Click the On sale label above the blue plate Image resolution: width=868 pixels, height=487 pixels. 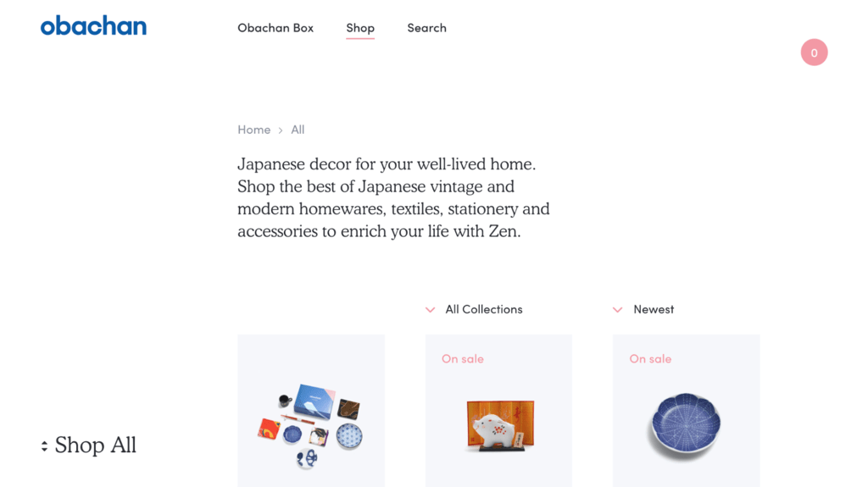(650, 358)
